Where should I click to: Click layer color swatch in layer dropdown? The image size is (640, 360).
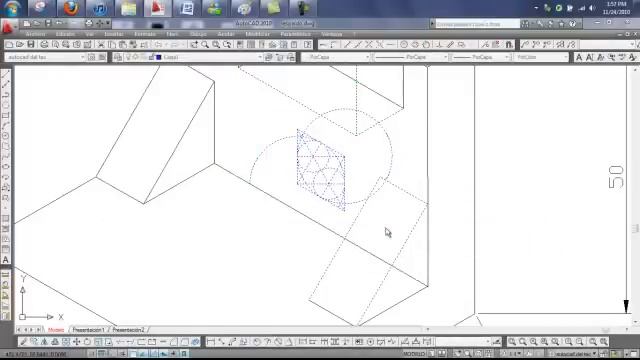(x=159, y=57)
